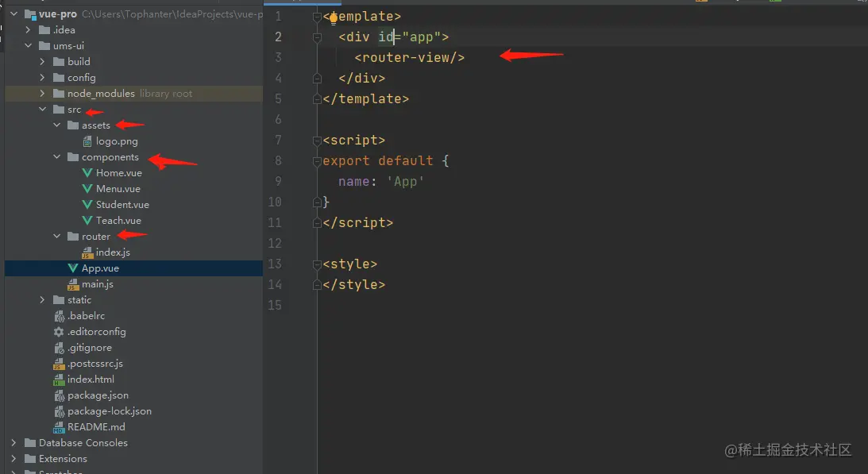Open Home.vue in the tree
Screen dimensions: 868x474
coord(119,173)
